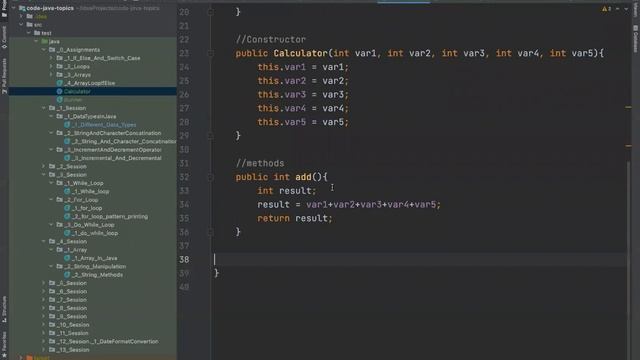Click the src folder icon
This screenshot has width=640, height=360.
[x=29, y=24]
